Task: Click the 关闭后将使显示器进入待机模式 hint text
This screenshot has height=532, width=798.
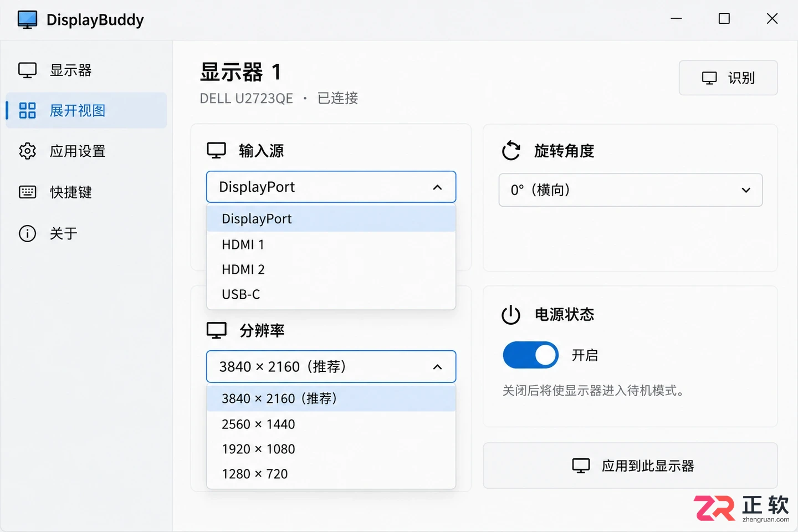Action: pos(593,391)
